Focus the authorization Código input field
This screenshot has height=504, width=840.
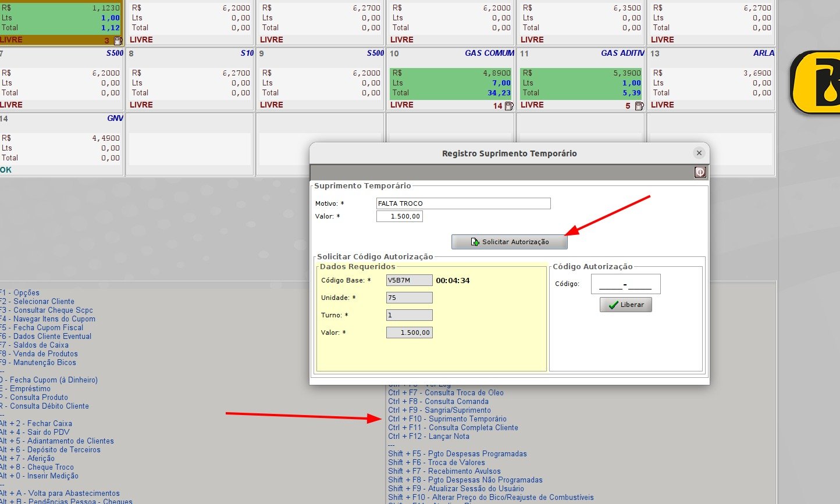click(625, 284)
